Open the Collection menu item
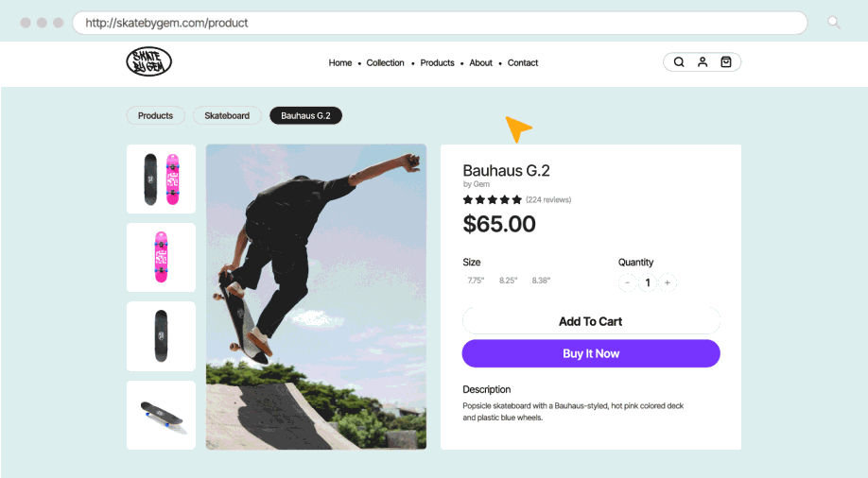 pos(385,63)
